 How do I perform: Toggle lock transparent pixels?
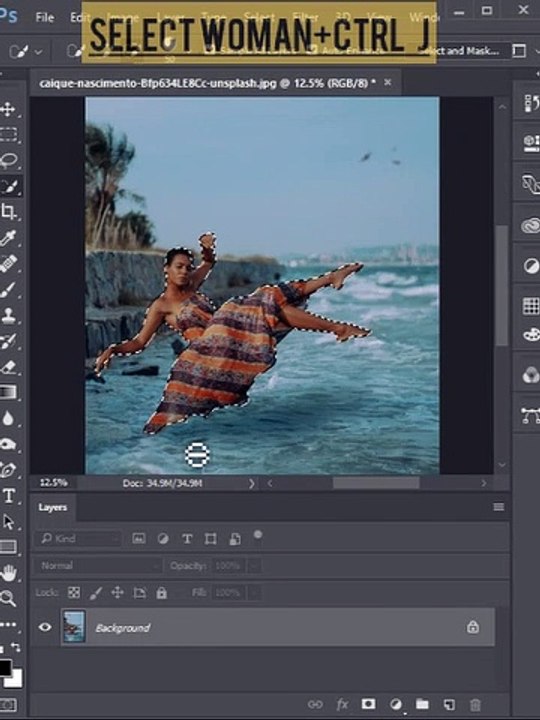[x=74, y=592]
